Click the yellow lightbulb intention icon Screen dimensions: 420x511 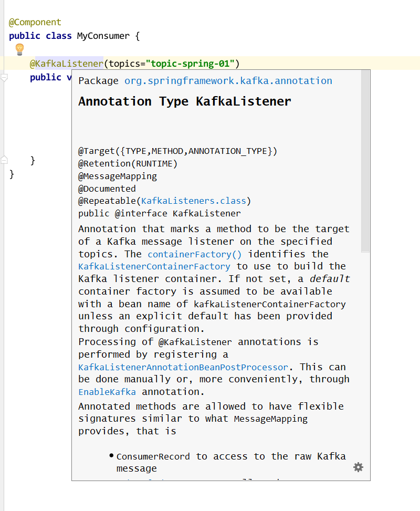(20, 49)
